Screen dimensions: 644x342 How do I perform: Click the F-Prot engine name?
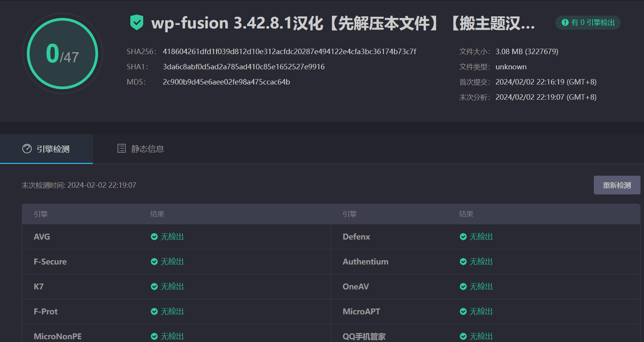46,312
